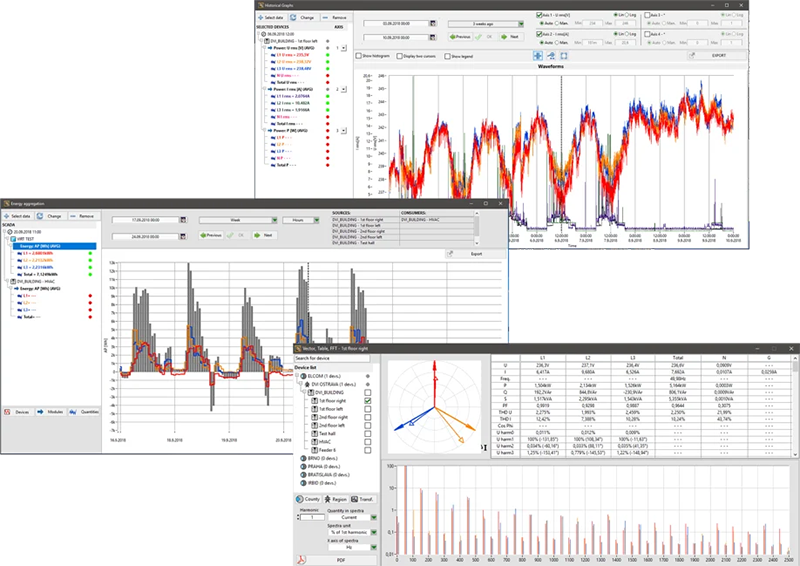Click the Search for device field

click(331, 358)
